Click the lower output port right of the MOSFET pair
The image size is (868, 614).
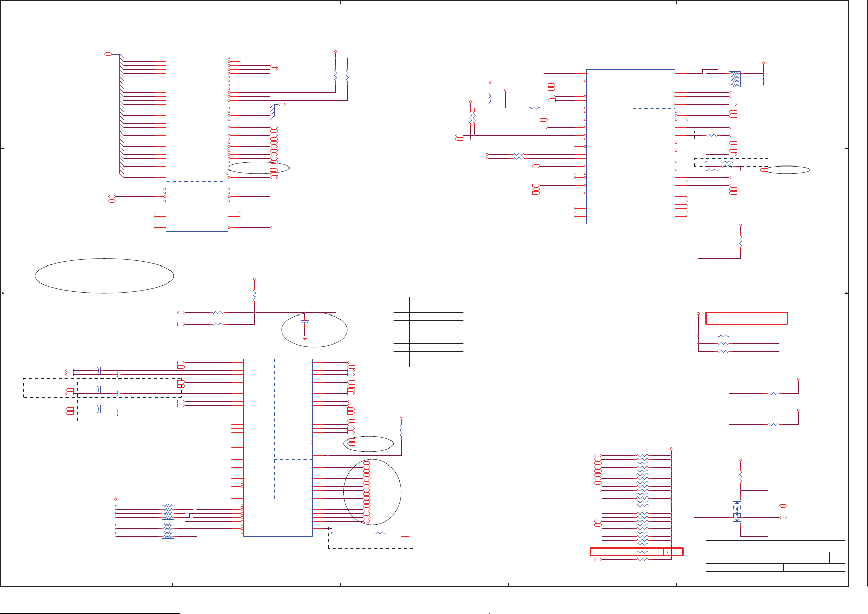pos(783,517)
